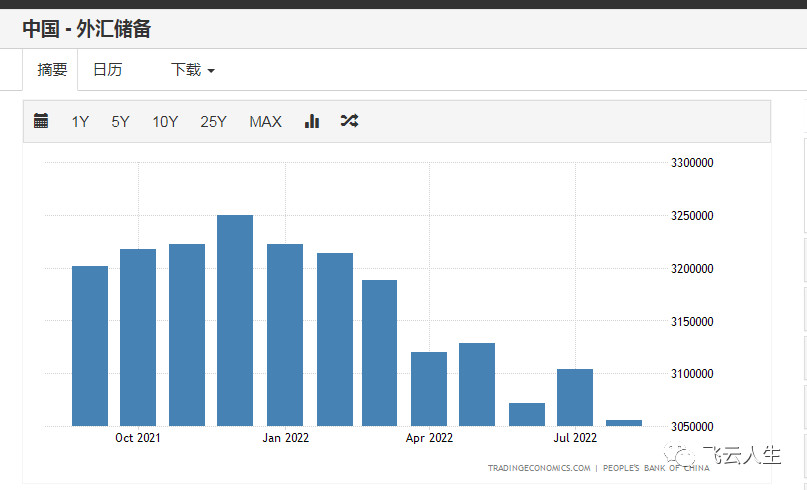807x490 pixels.
Task: Click the bar above Jul 2022
Action: 575,397
